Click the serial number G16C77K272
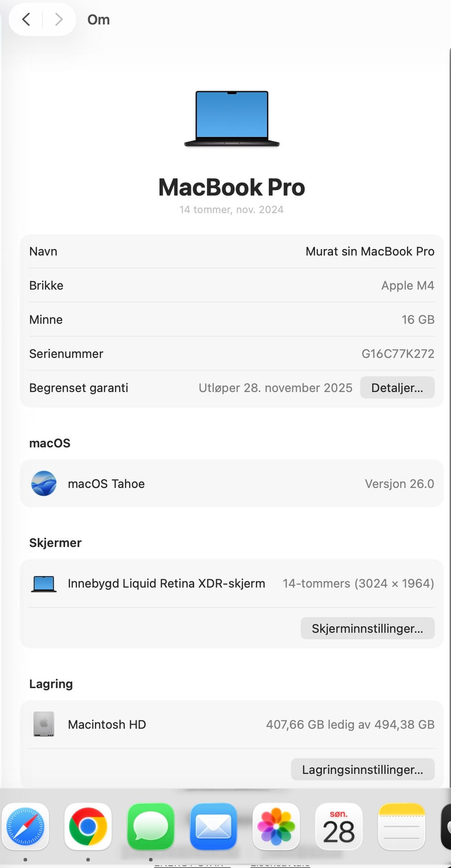 tap(397, 354)
